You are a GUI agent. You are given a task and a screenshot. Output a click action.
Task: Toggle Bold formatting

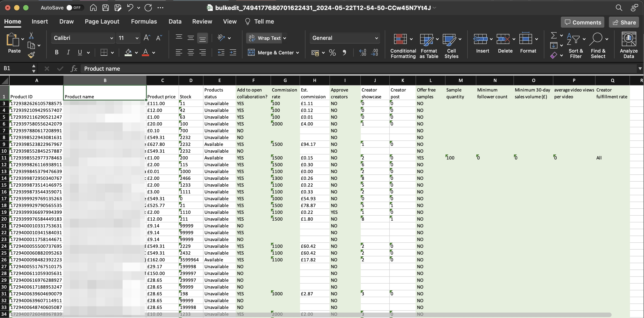click(57, 53)
